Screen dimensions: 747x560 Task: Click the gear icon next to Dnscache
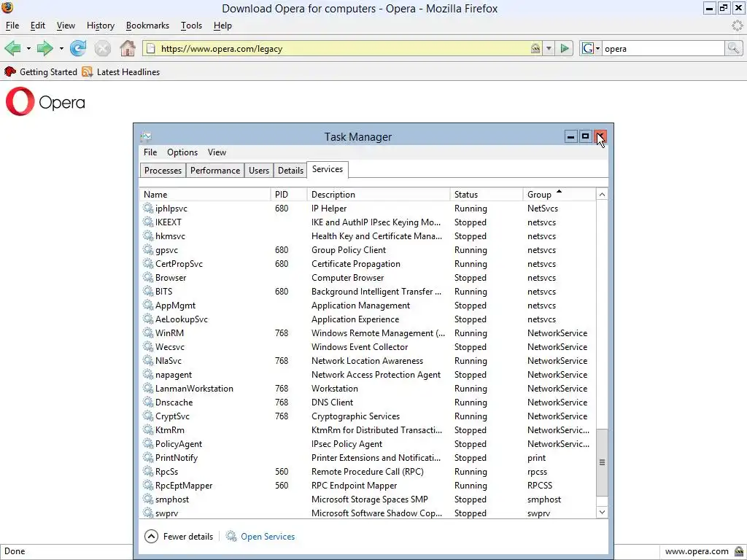point(148,402)
